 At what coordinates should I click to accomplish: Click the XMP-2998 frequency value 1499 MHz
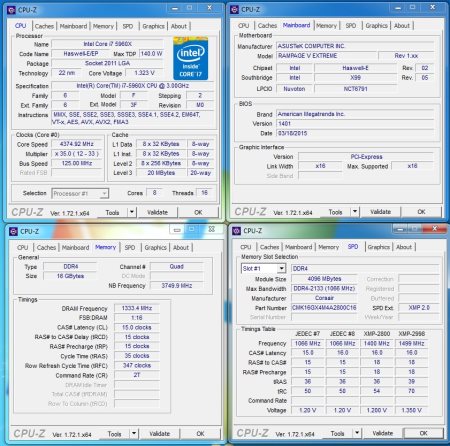pyautogui.click(x=411, y=343)
